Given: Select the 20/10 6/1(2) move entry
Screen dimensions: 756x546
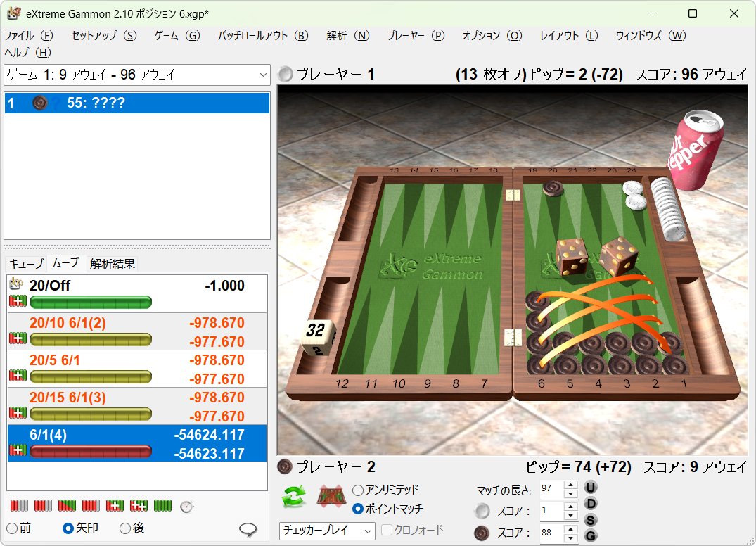Looking at the screenshot, I should coord(137,331).
